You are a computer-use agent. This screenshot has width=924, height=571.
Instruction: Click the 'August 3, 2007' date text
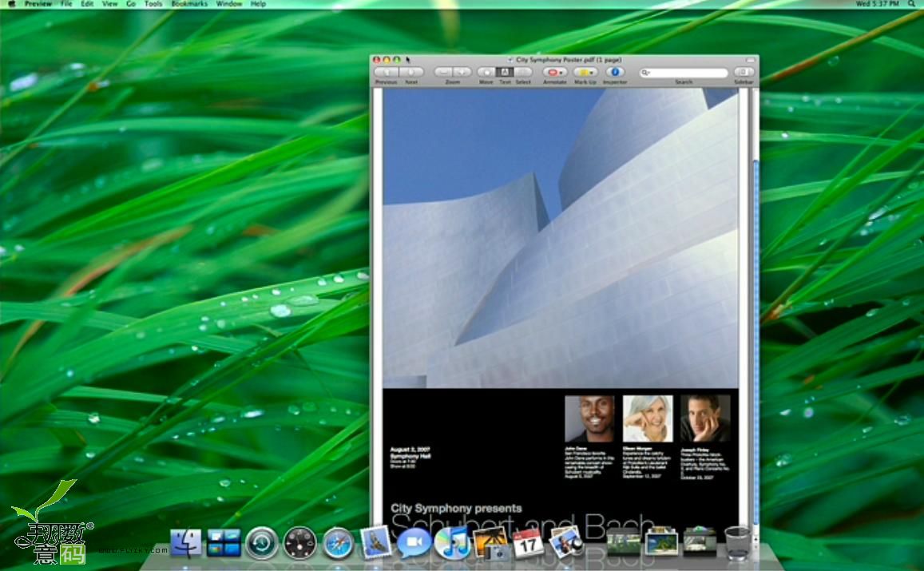point(410,450)
